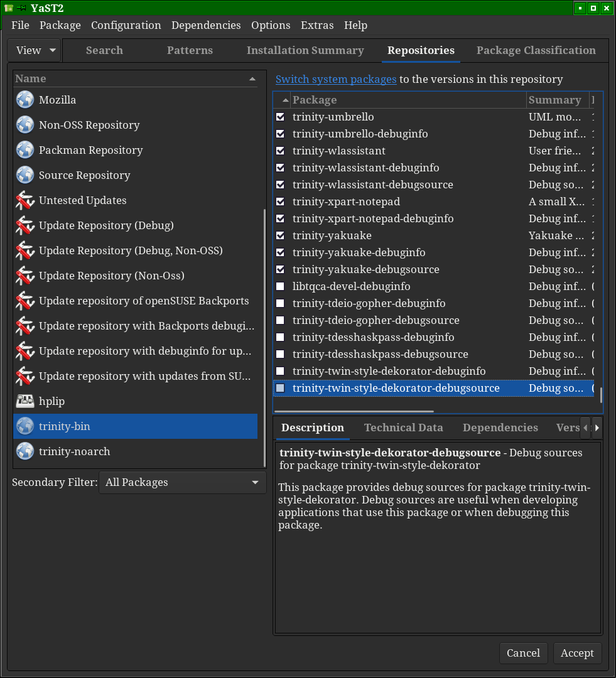Open the Options menu
616x678 pixels.
pyautogui.click(x=271, y=25)
